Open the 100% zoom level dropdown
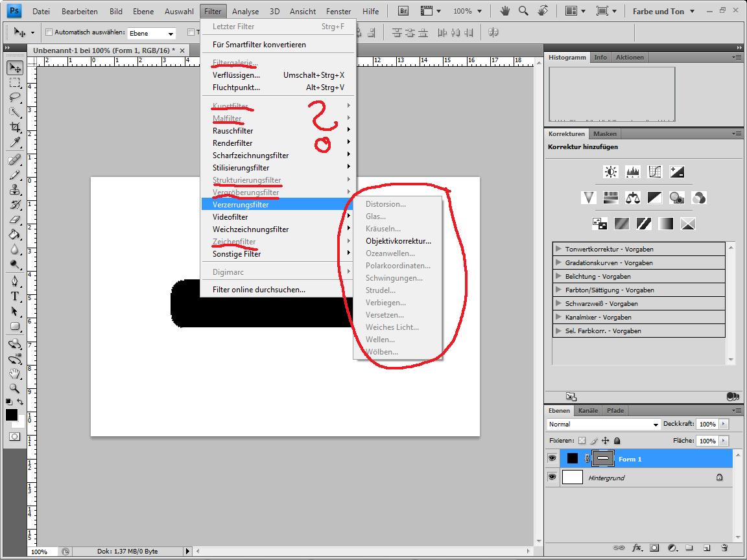Viewport: 747px width, 560px height. [467, 11]
